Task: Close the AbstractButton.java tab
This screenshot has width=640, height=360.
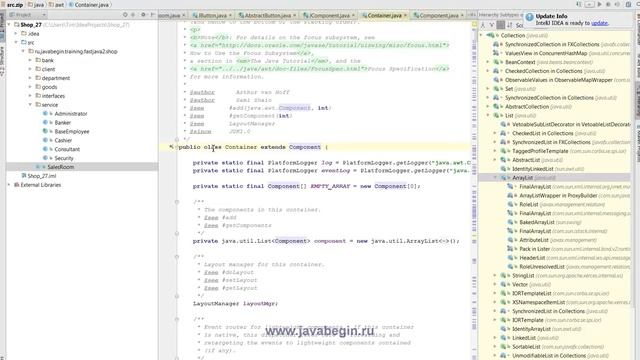Action: pyautogui.click(x=295, y=16)
